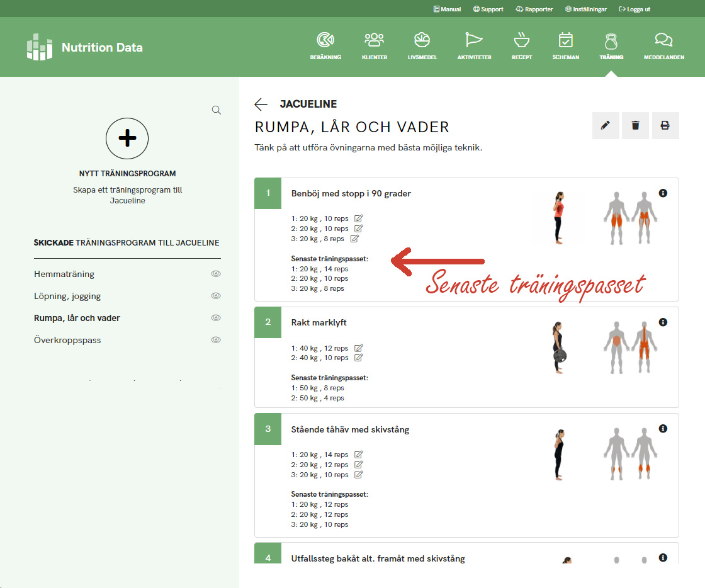Screen dimensions: 705x588
Task: Print the program using printer icon
Action: pos(665,126)
